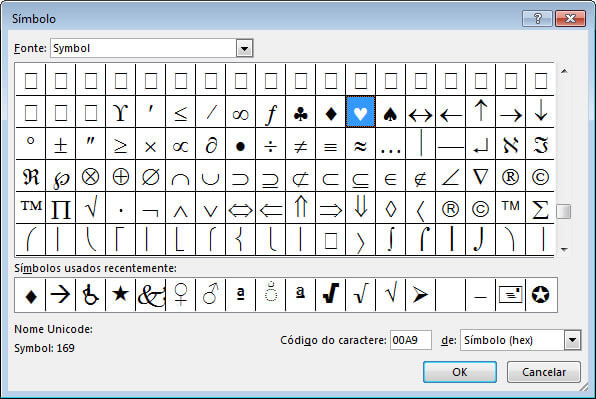
Task: Click the Cancelar button
Action: (x=544, y=372)
